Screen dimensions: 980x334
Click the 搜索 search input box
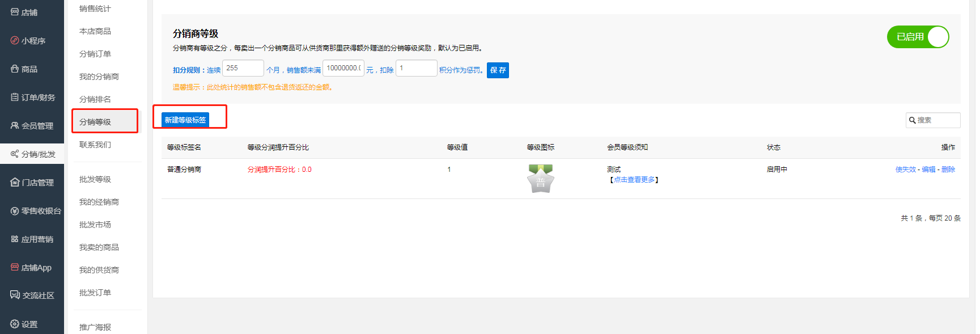(x=933, y=120)
